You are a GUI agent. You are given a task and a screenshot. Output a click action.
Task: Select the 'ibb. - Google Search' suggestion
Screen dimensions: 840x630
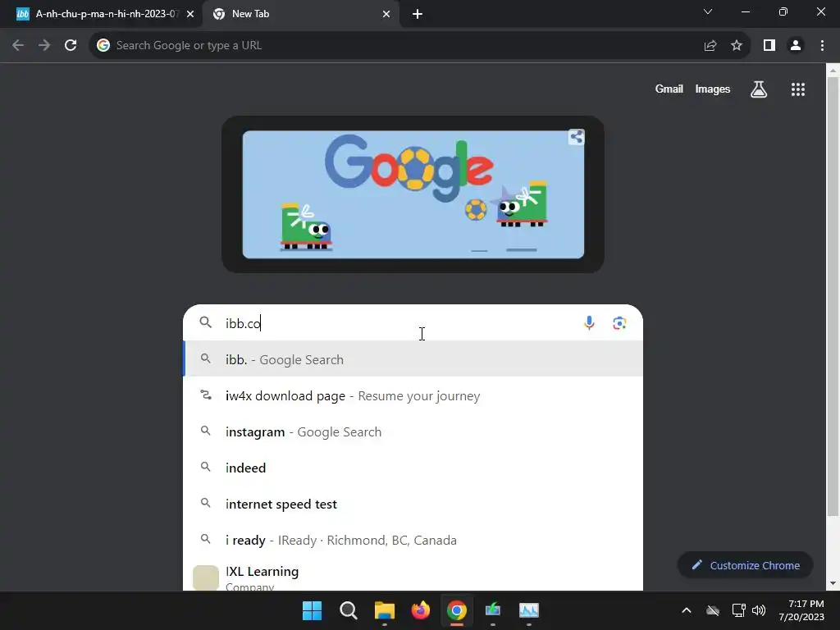(413, 359)
